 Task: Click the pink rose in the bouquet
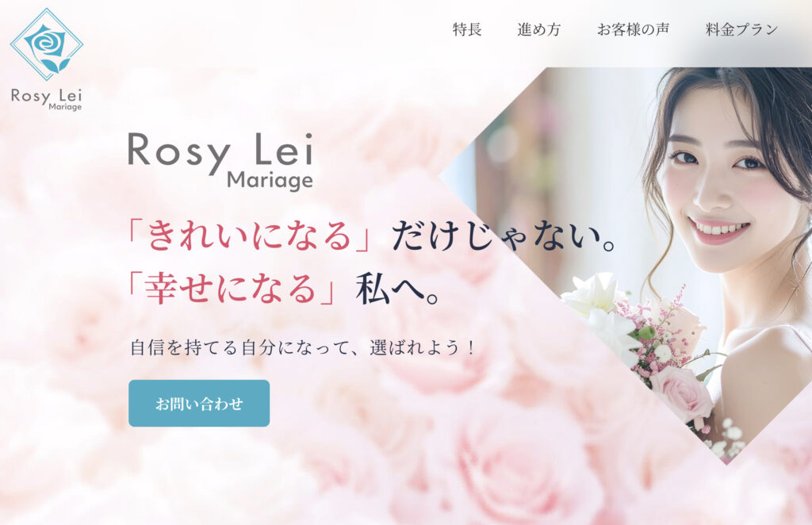pyautogui.click(x=682, y=394)
